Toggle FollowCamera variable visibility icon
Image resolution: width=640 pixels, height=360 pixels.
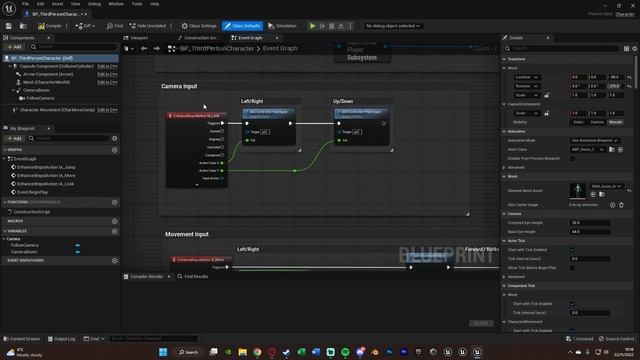tap(78, 246)
